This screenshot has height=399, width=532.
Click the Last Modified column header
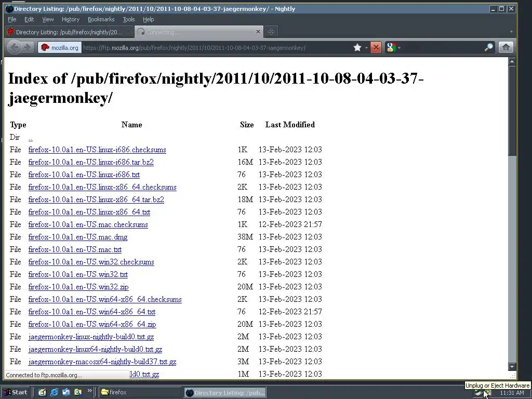coord(290,125)
